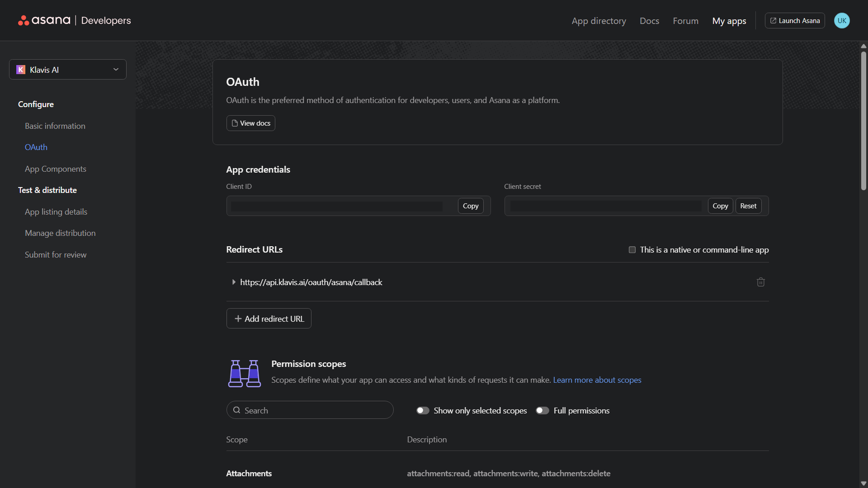Copy the Client ID

point(471,206)
